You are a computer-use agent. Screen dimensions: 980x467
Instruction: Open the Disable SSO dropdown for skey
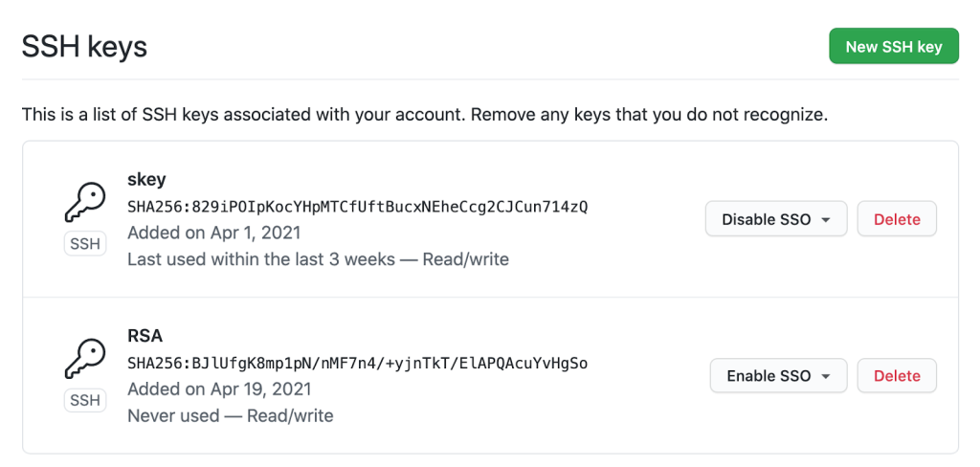tap(775, 219)
